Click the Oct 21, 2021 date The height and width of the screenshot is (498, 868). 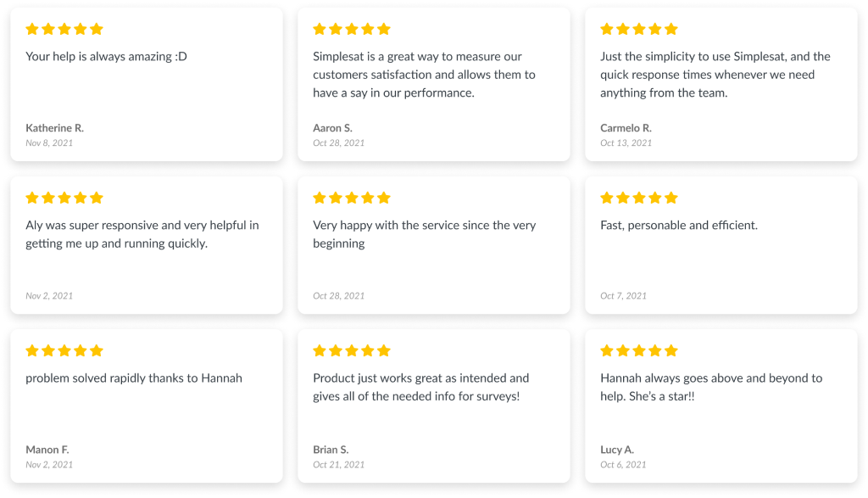pos(338,465)
